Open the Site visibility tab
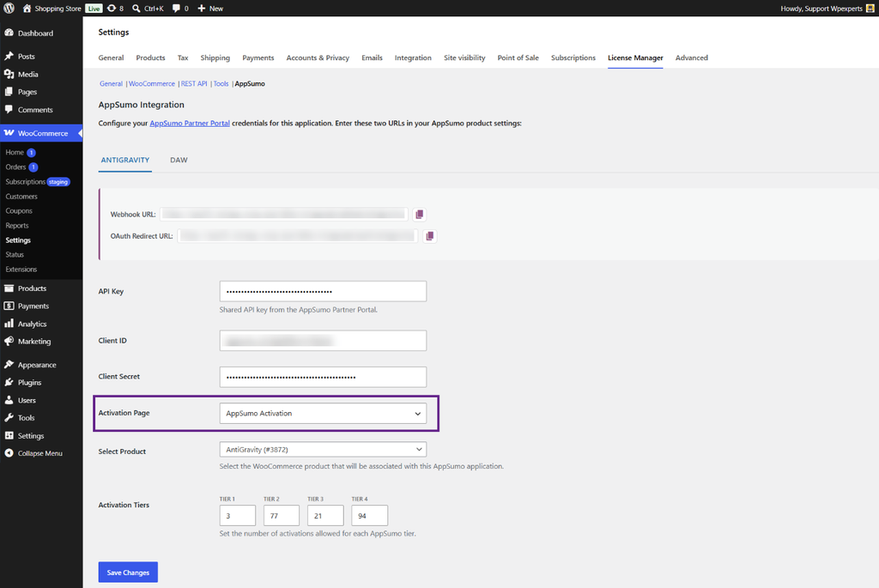879x588 pixels. click(x=464, y=58)
